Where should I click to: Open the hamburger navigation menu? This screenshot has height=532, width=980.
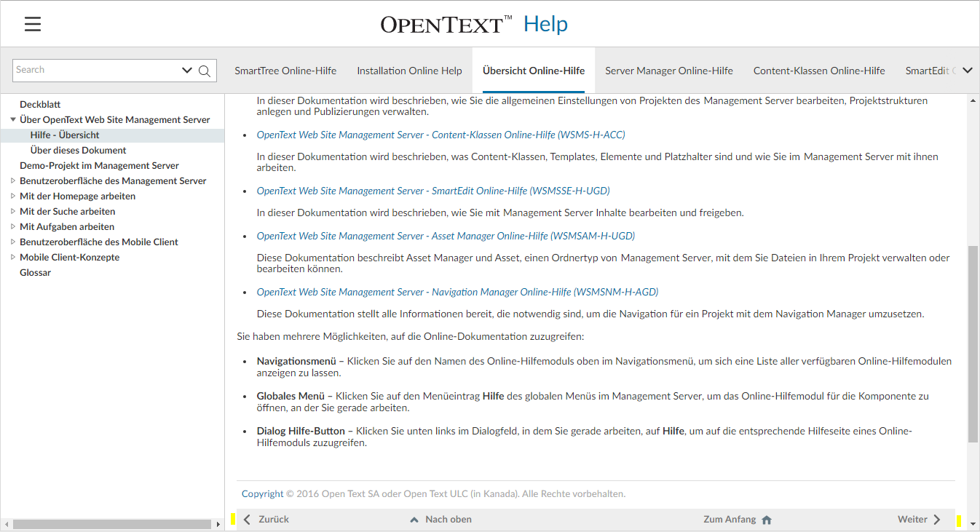tap(33, 24)
